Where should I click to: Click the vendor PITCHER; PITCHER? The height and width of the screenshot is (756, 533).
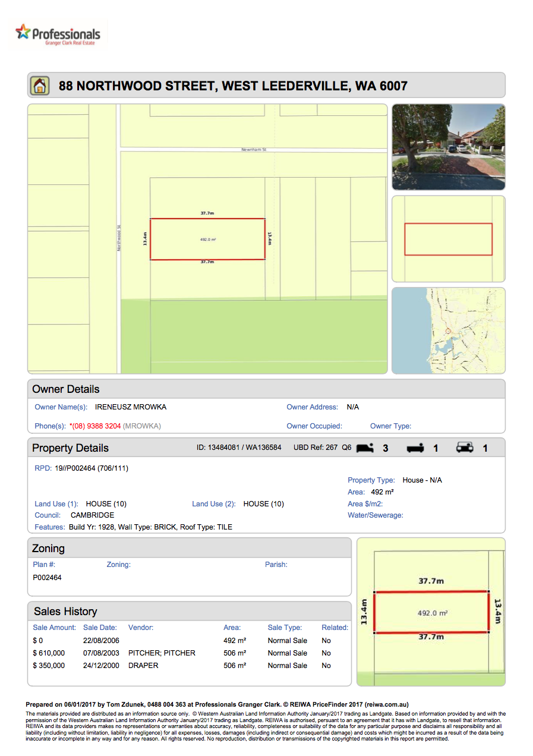[x=162, y=653]
